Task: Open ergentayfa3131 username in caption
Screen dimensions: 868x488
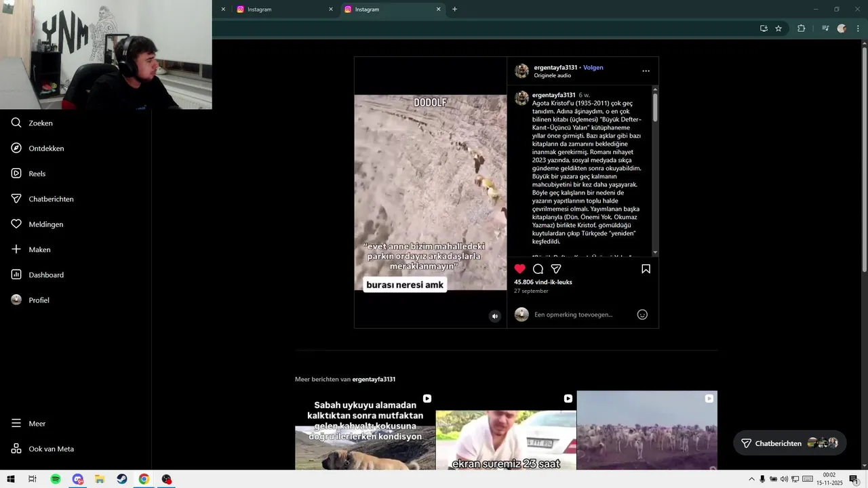Action: [553, 95]
